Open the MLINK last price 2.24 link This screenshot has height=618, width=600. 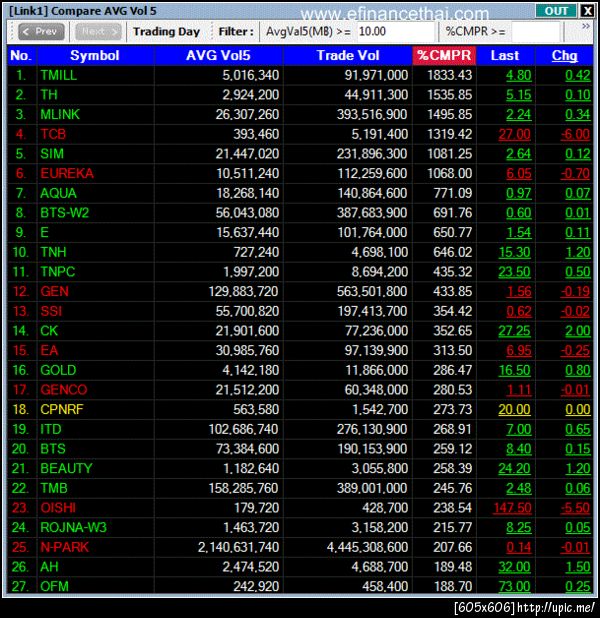[x=518, y=114]
